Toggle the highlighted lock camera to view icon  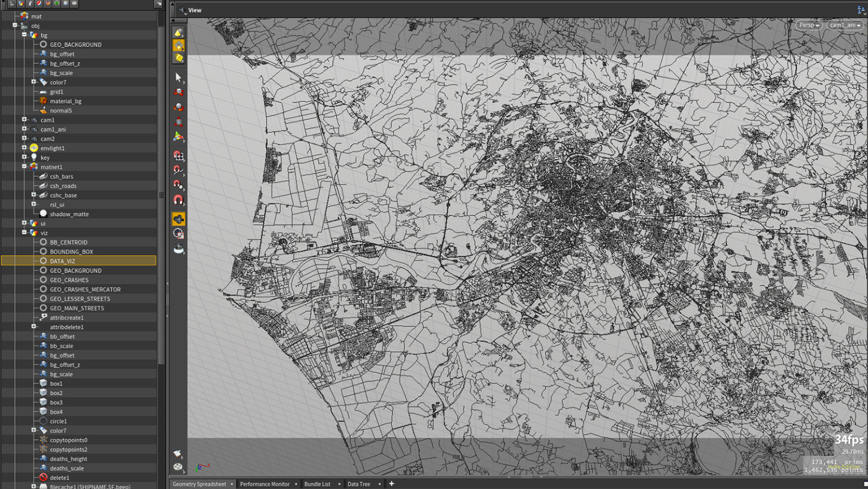tap(179, 218)
